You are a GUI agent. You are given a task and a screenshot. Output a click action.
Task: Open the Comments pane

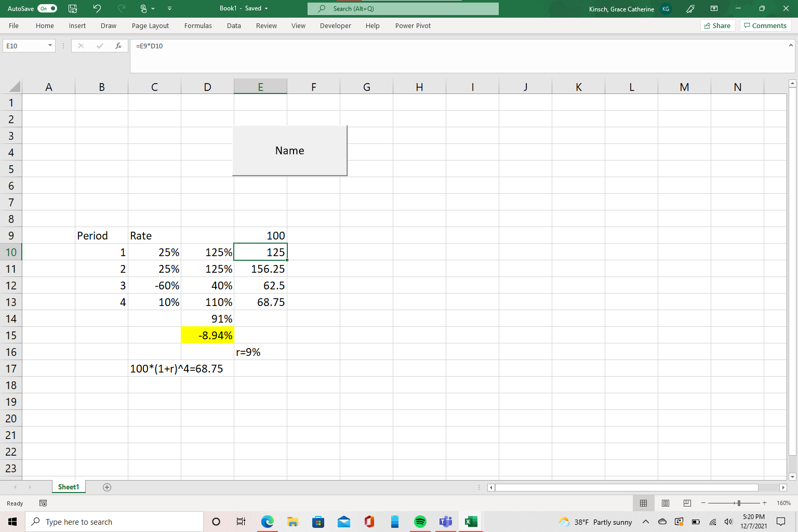[765, 25]
